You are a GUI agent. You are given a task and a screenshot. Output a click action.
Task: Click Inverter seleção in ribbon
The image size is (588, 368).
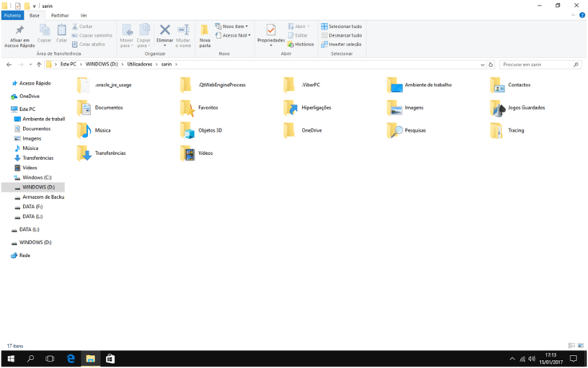coord(341,45)
